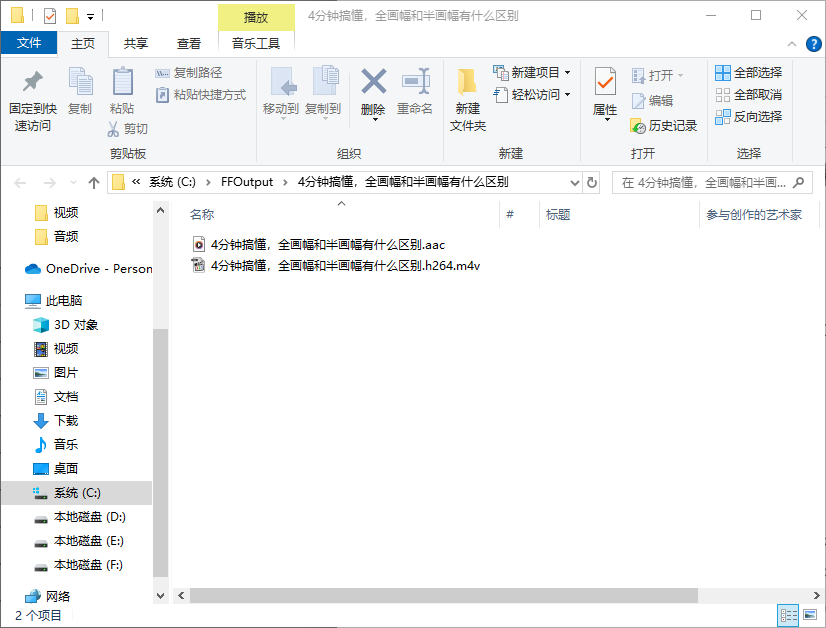826x628 pixels.
Task: Click 反向选择 to invert selection
Action: (x=748, y=116)
